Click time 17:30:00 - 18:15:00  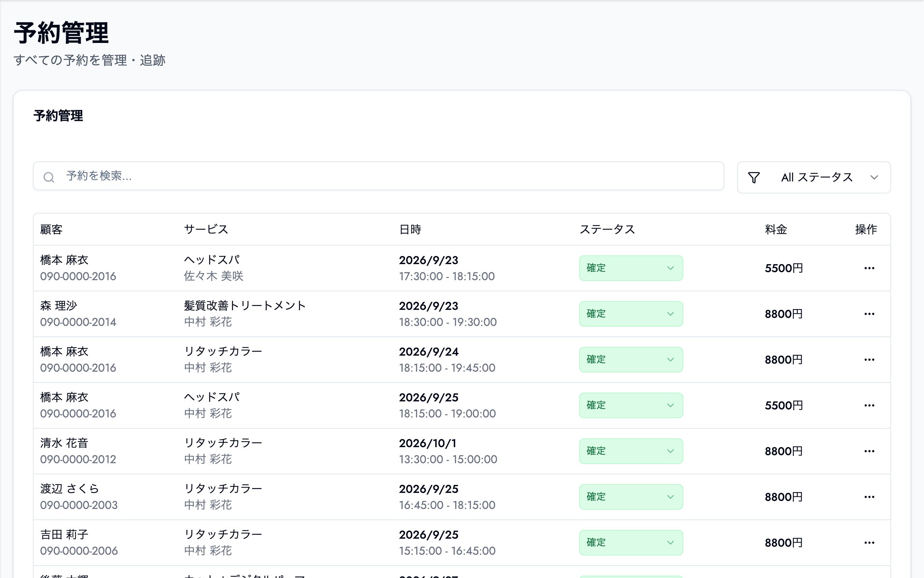(447, 276)
